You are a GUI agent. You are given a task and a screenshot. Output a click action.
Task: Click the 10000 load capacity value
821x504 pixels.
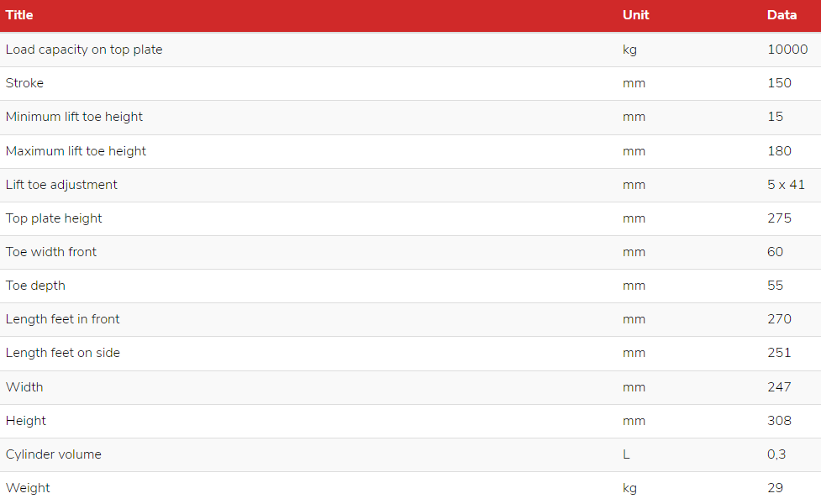click(x=787, y=50)
